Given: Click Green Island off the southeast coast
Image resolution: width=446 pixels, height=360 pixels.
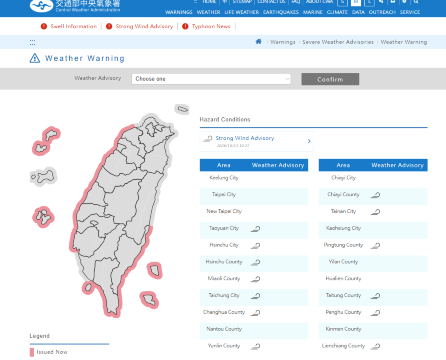Looking at the screenshot, I should pyautogui.click(x=155, y=270).
